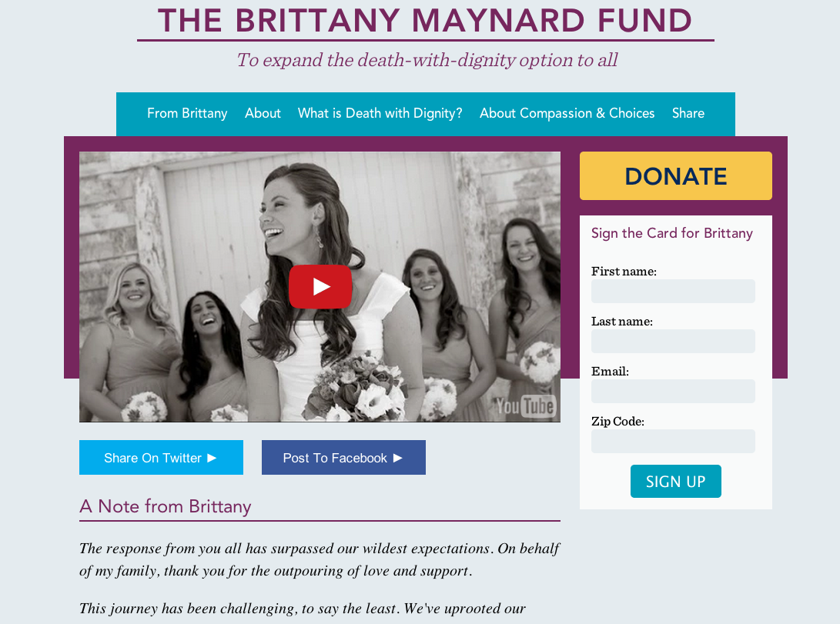Focus the First name field
The height and width of the screenshot is (624, 840).
[673, 291]
